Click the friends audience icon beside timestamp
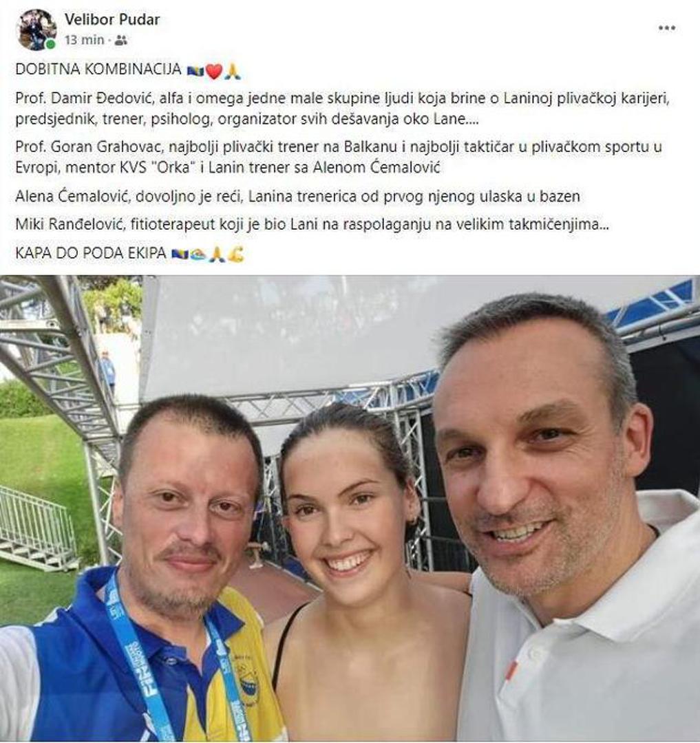 coord(121,41)
